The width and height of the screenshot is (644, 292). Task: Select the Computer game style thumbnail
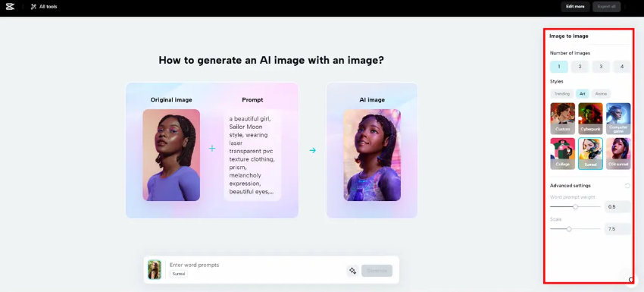pyautogui.click(x=618, y=118)
